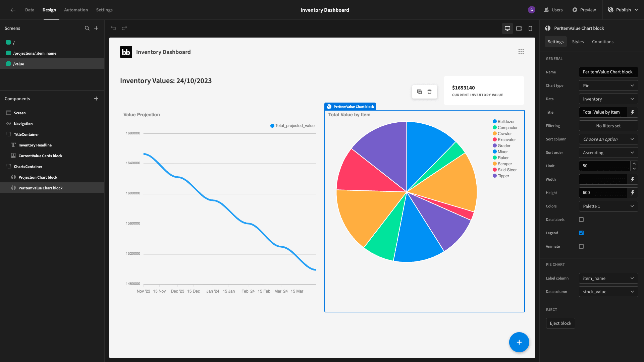
Task: Switch to tablet preview icon
Action: pyautogui.click(x=519, y=28)
